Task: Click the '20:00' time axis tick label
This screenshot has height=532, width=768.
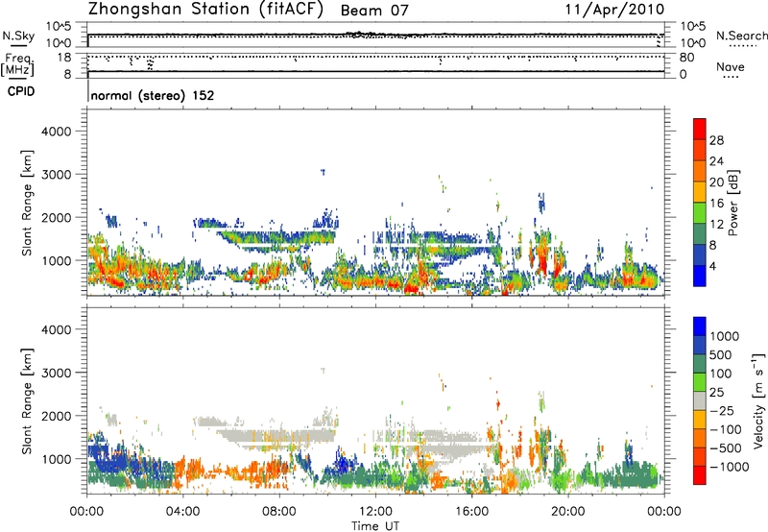Action: [x=568, y=512]
